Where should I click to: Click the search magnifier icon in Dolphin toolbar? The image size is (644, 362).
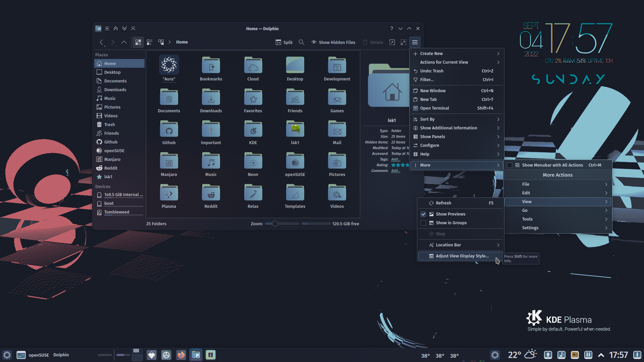tap(301, 42)
